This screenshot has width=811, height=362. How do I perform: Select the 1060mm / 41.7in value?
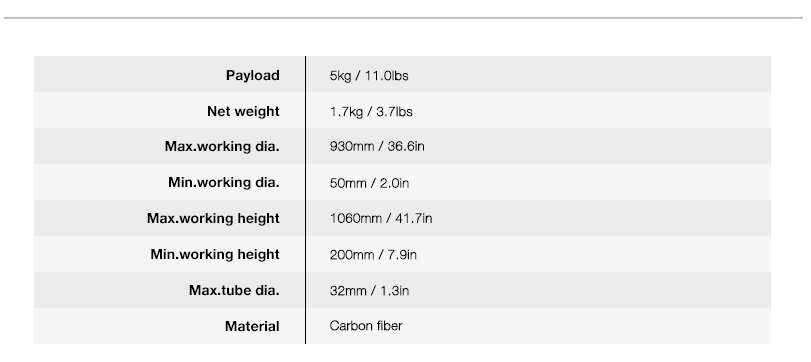[x=381, y=218]
